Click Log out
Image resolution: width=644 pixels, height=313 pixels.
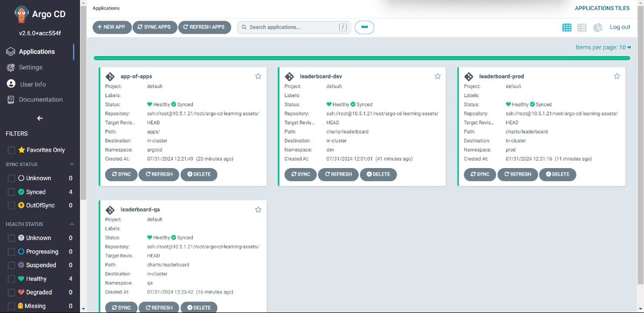(x=619, y=27)
